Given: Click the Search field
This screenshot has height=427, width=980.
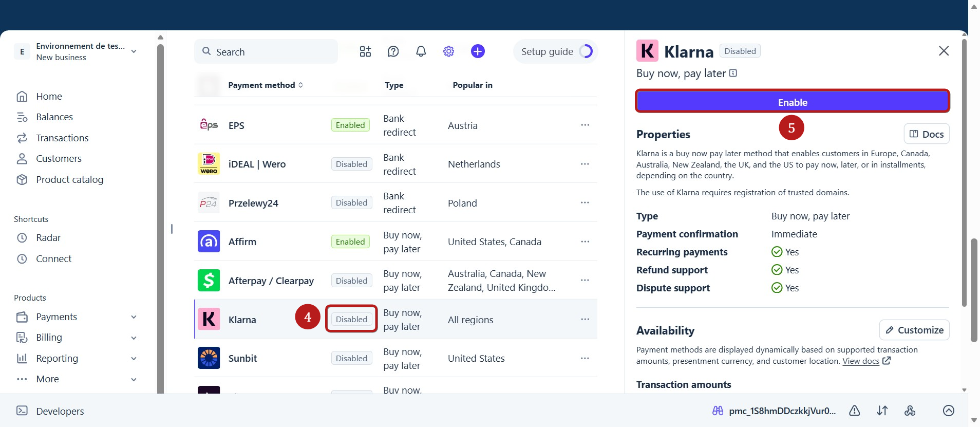Looking at the screenshot, I should click(266, 51).
